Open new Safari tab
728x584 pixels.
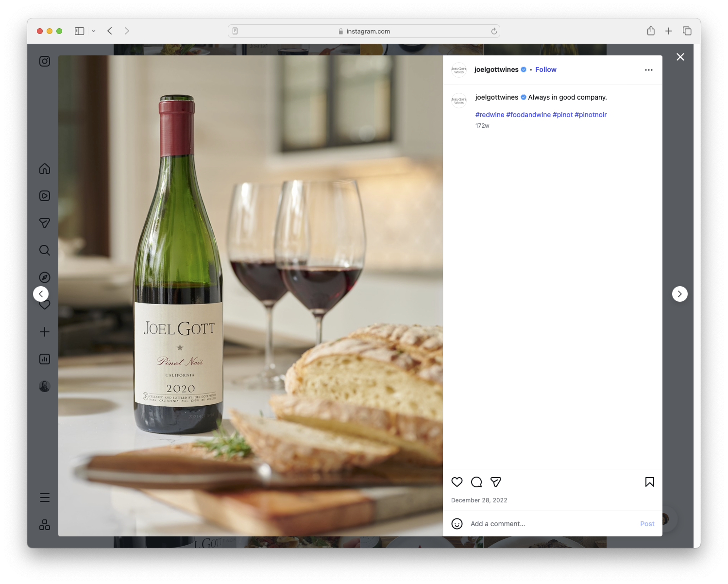coord(669,31)
